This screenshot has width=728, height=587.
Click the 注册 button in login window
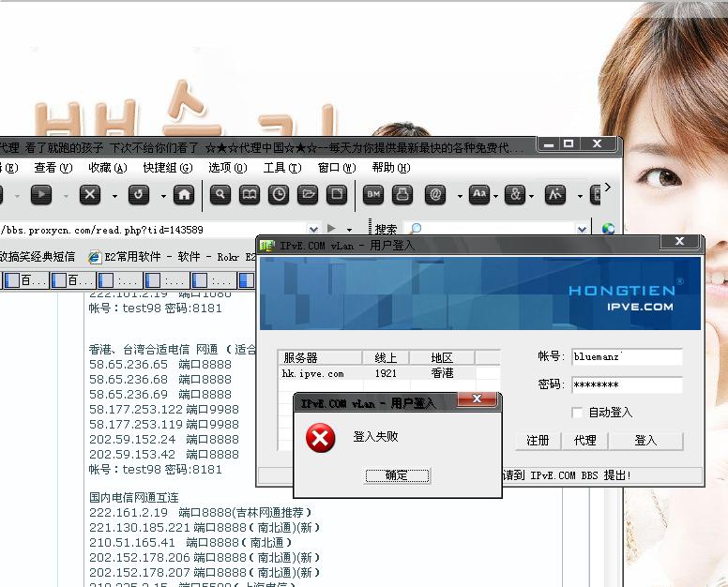tap(538, 441)
